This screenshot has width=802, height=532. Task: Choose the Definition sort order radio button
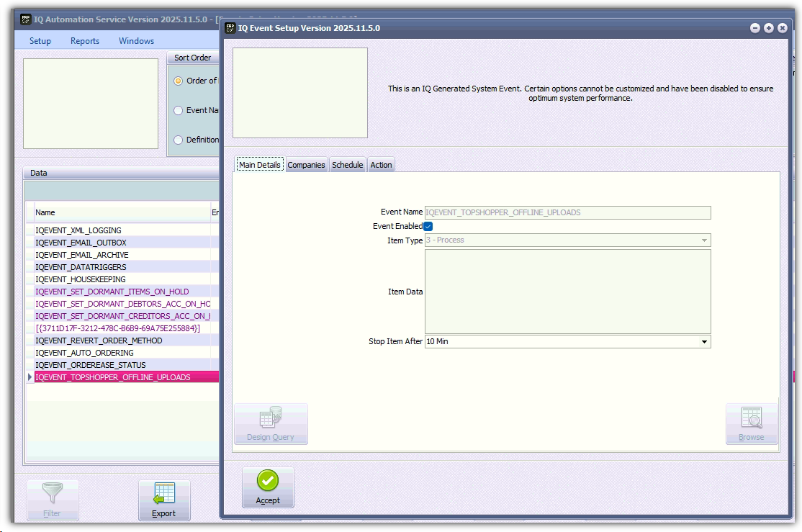click(179, 140)
